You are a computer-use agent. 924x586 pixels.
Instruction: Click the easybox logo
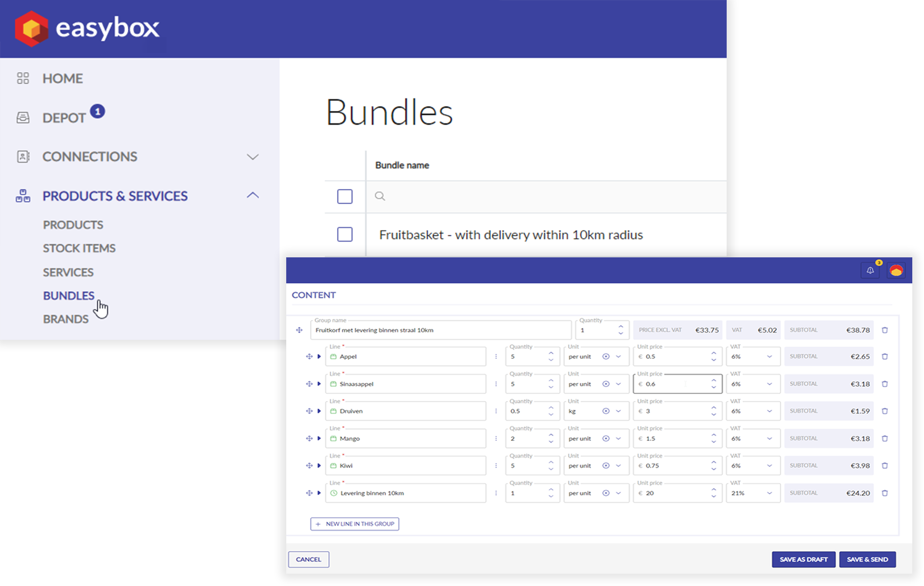coord(87,28)
